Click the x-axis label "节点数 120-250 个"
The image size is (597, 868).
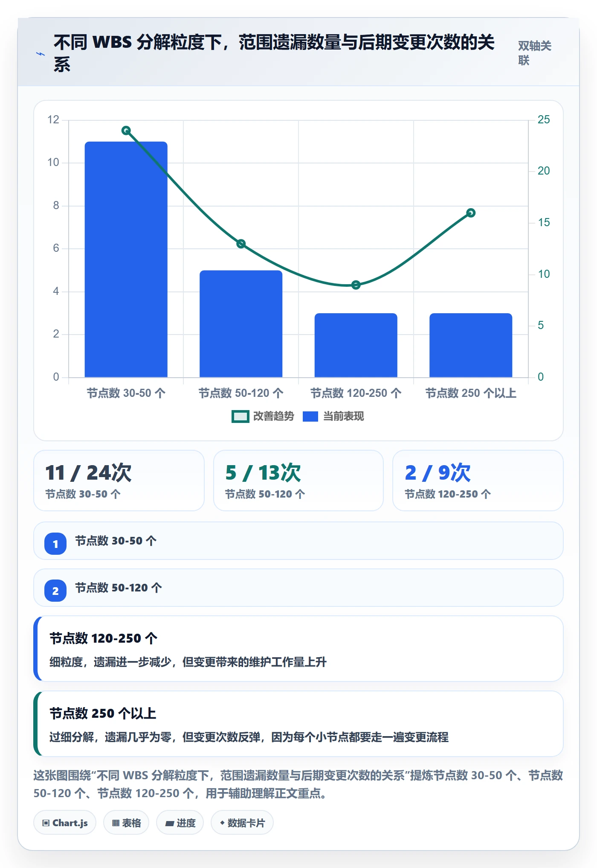click(356, 393)
